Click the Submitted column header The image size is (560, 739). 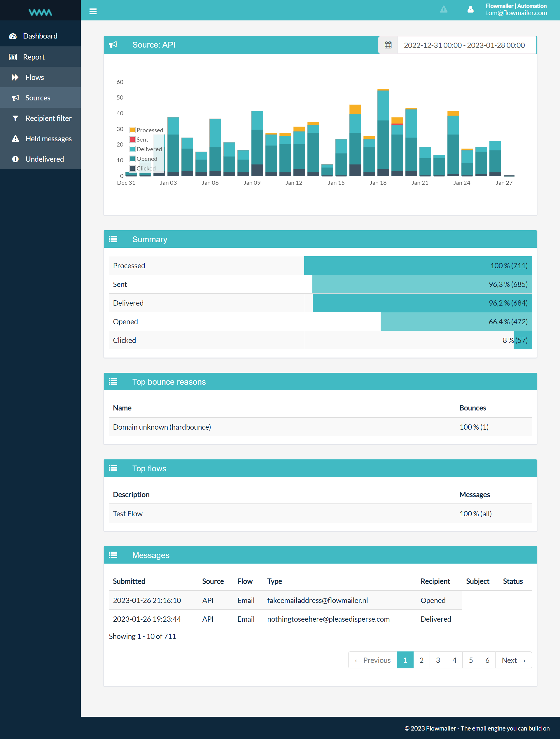point(129,581)
